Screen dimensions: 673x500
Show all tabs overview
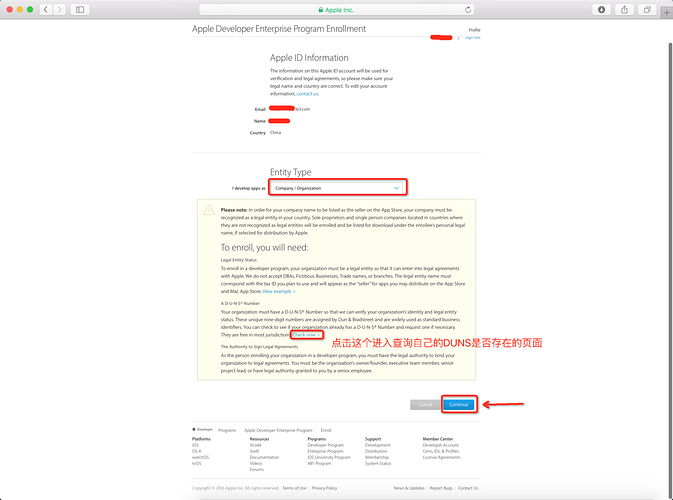point(647,9)
